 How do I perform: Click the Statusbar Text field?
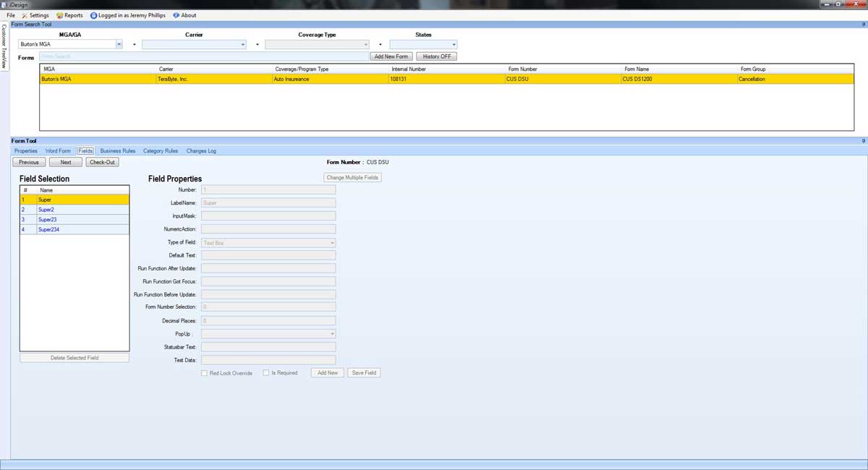[268, 347]
